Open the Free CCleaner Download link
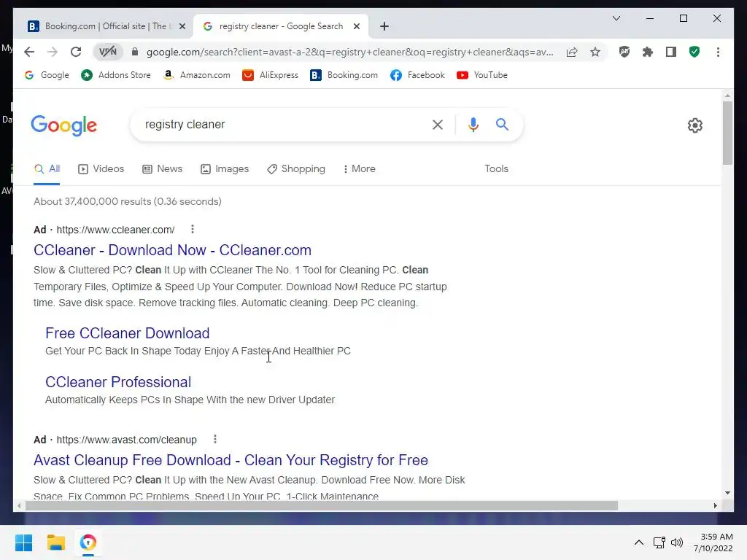This screenshot has height=560, width=747. 127,333
